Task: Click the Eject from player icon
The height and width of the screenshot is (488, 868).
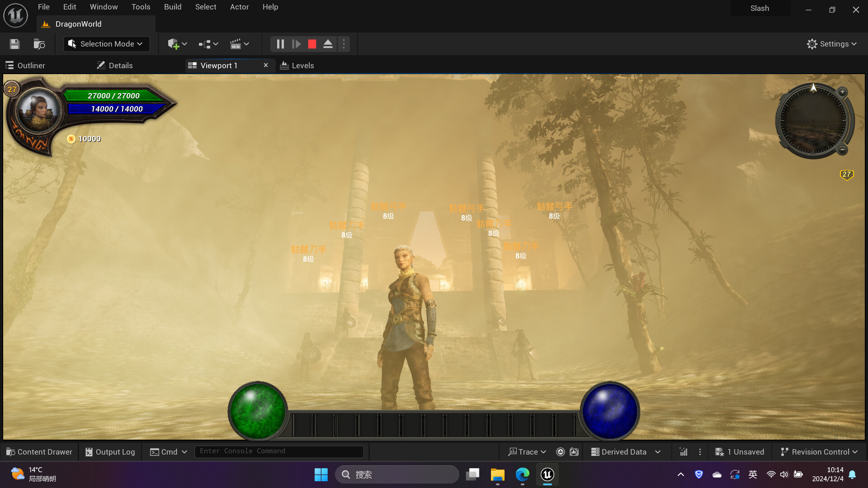Action: [328, 44]
